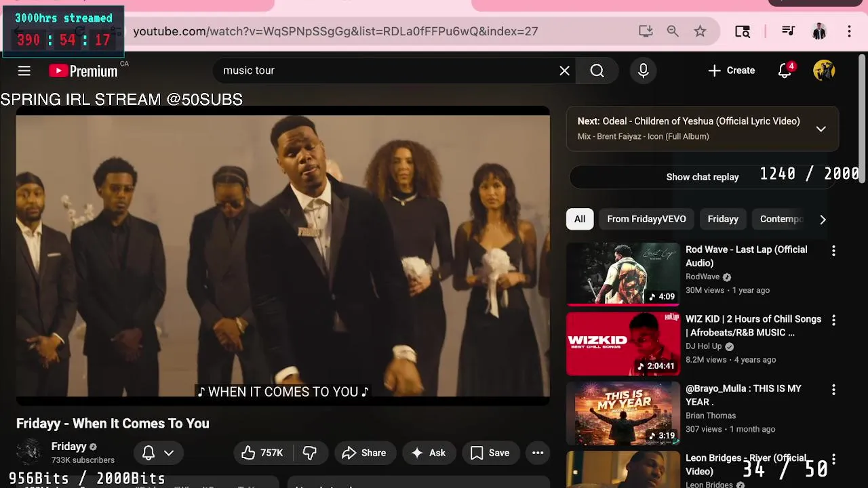868x488 pixels.
Task: Go to YouTube Premium home logo
Action: (x=84, y=70)
